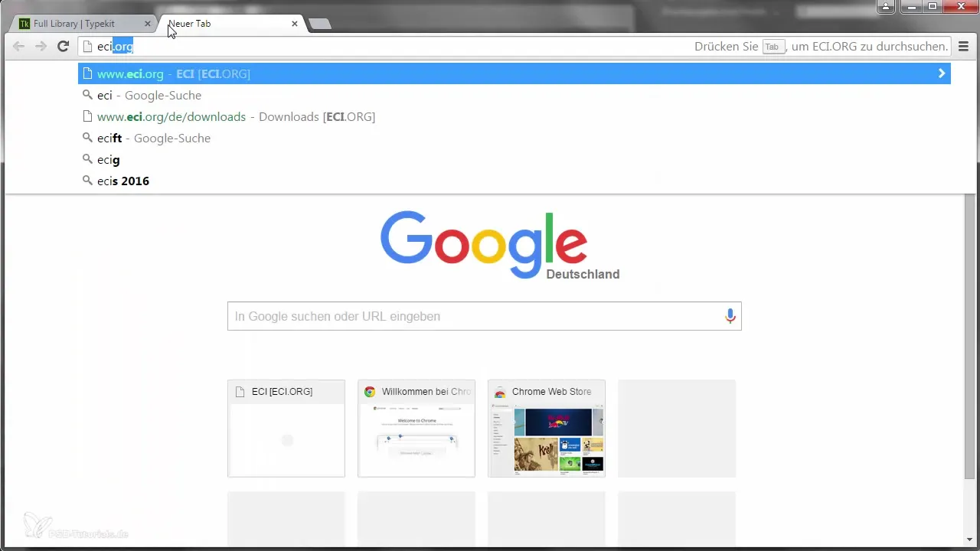
Task: Reload the page with the refresh icon
Action: click(64, 47)
